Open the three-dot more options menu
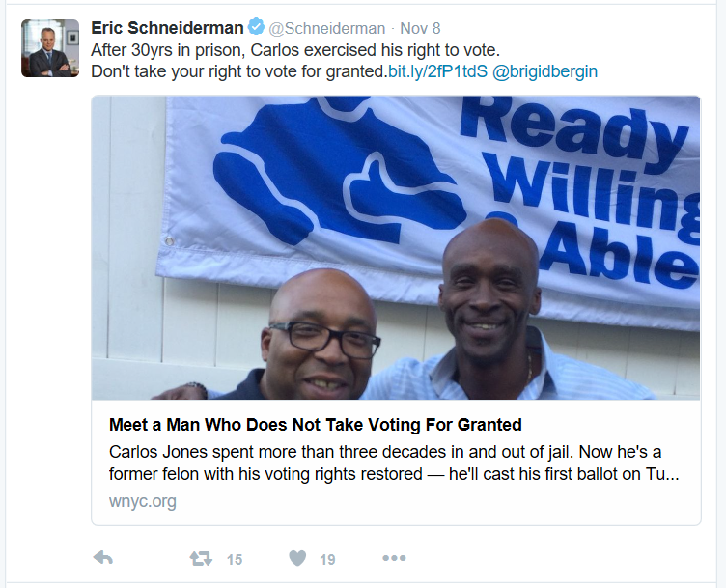This screenshot has width=726, height=588. point(394,558)
